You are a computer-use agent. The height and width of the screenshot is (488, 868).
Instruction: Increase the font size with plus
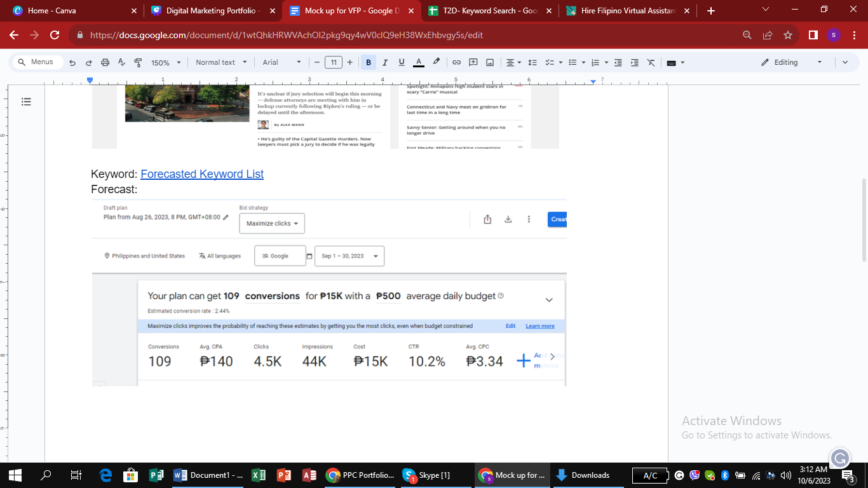coord(350,62)
